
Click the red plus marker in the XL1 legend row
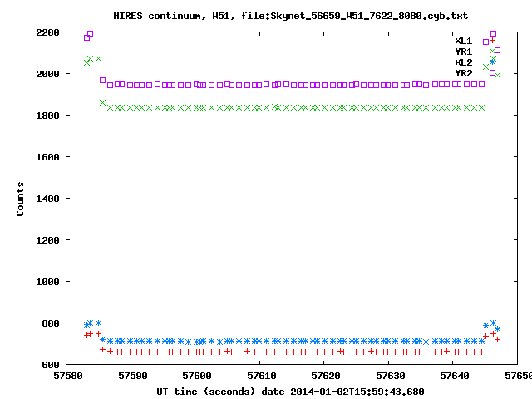point(492,41)
